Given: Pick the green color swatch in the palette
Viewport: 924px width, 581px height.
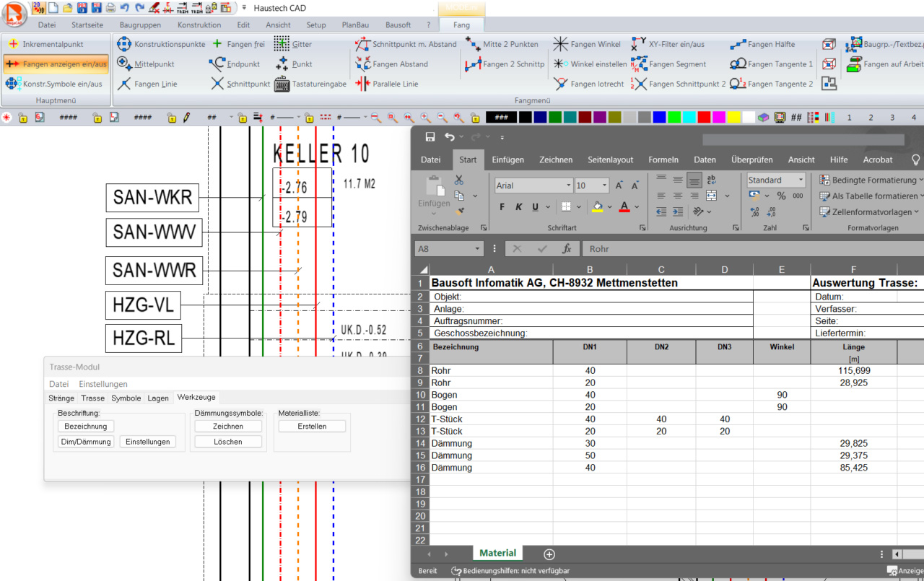Looking at the screenshot, I should [554, 117].
